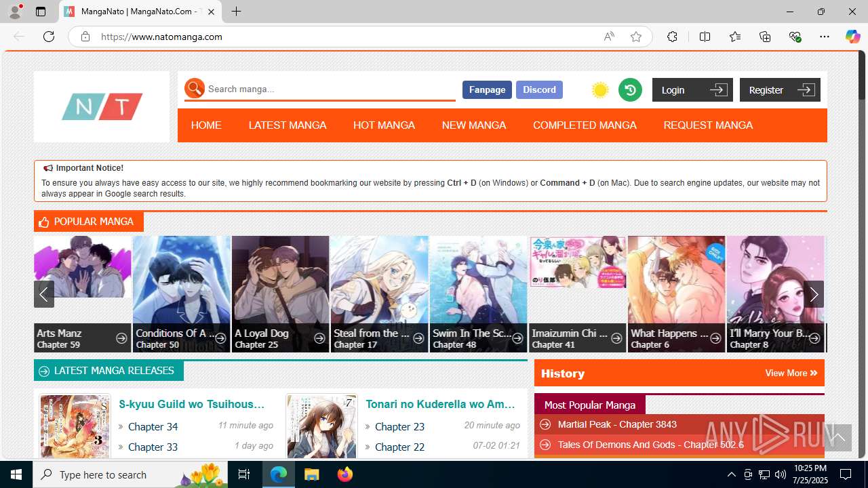View site information lock icon

(85, 37)
